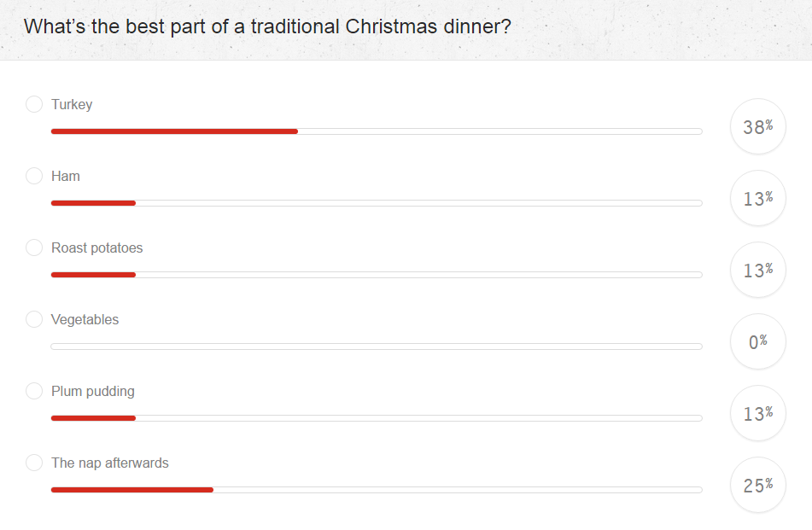Click the Roast potatoes result bar
Image resolution: width=812 pixels, height=530 pixels.
click(376, 274)
